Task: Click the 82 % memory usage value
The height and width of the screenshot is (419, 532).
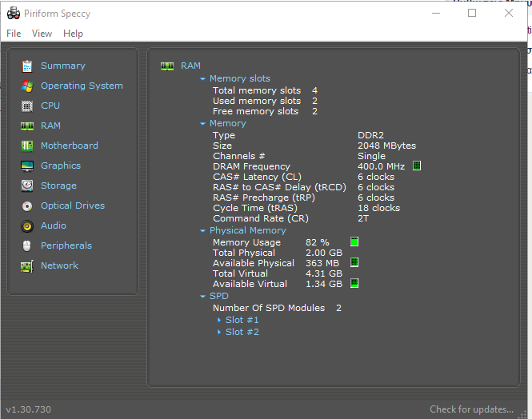Action: 318,242
